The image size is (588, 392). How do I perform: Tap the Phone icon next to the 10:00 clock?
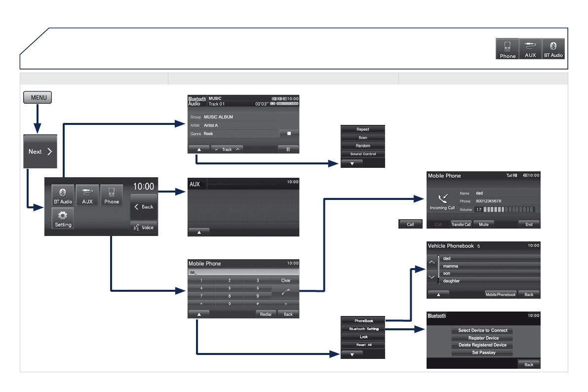point(112,196)
